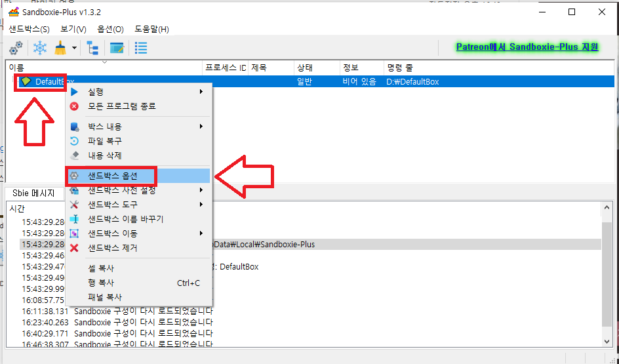
Task: Choose 파일 복구 from context menu
Action: coord(139,141)
